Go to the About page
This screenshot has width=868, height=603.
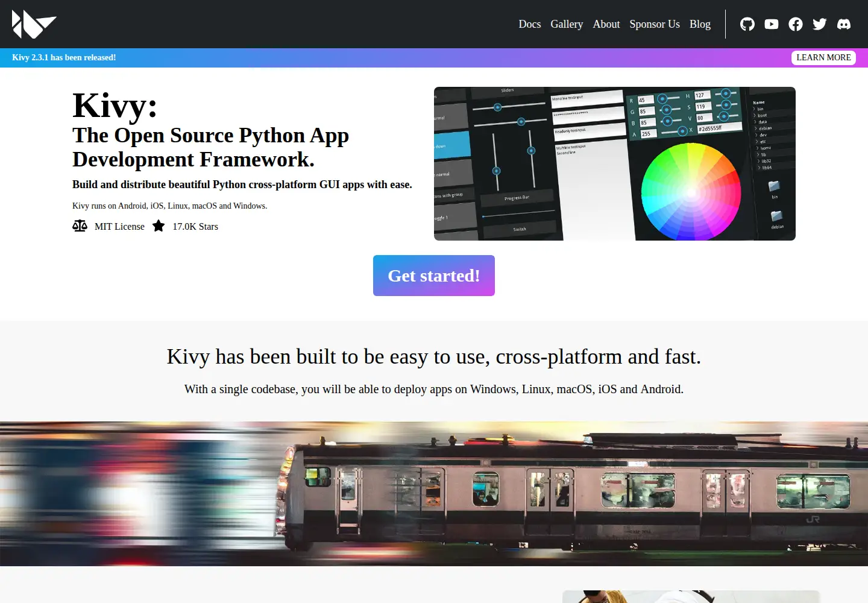point(606,24)
